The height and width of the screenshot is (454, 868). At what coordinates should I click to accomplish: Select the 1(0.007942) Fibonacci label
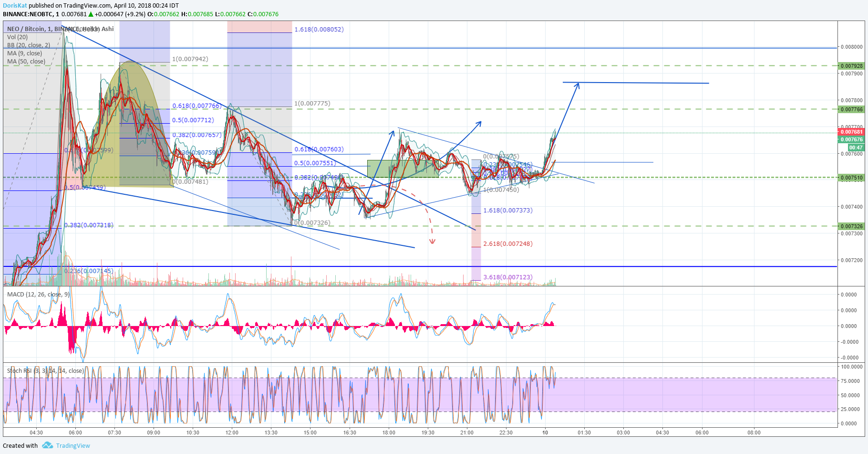point(190,59)
